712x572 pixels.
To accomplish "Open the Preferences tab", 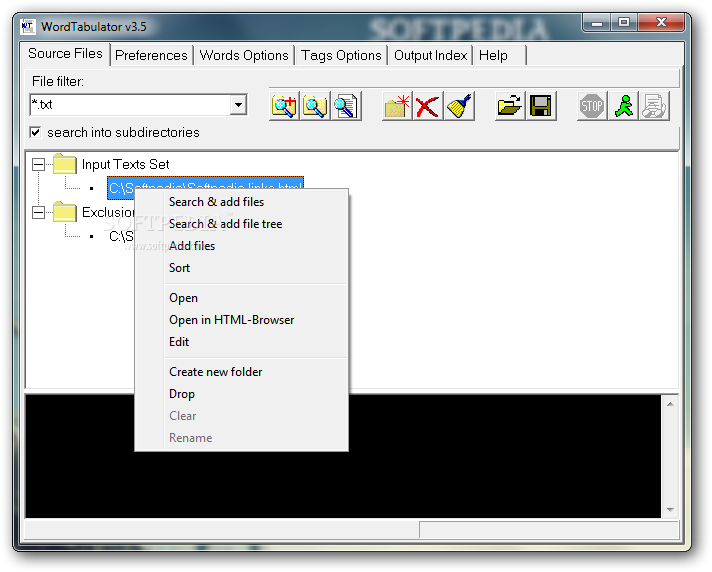I will [151, 55].
